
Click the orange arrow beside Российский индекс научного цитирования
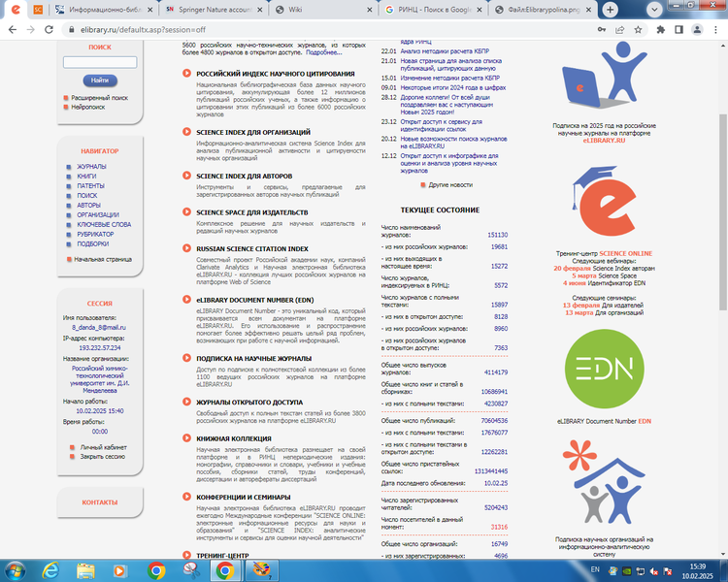click(186, 74)
